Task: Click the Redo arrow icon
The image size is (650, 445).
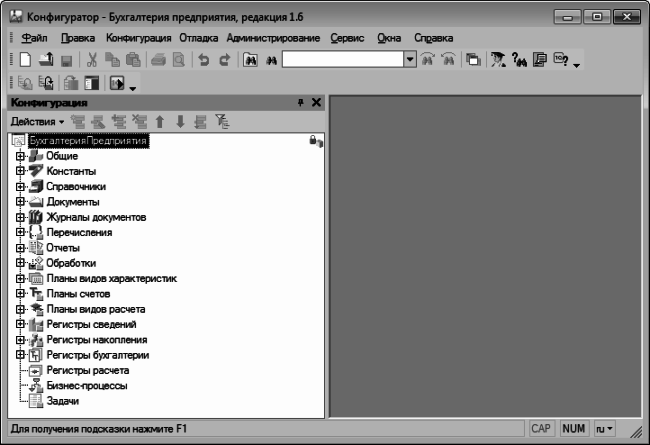Action: click(224, 60)
